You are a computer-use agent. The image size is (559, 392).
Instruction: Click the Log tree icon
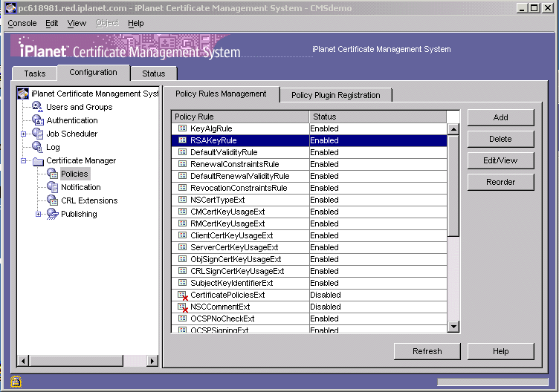[37, 147]
